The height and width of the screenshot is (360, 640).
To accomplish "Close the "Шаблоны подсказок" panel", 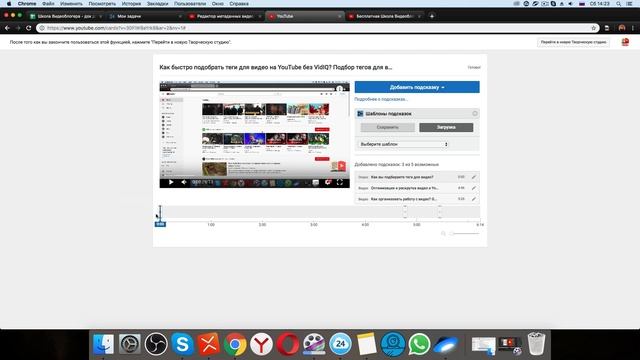I will (475, 113).
